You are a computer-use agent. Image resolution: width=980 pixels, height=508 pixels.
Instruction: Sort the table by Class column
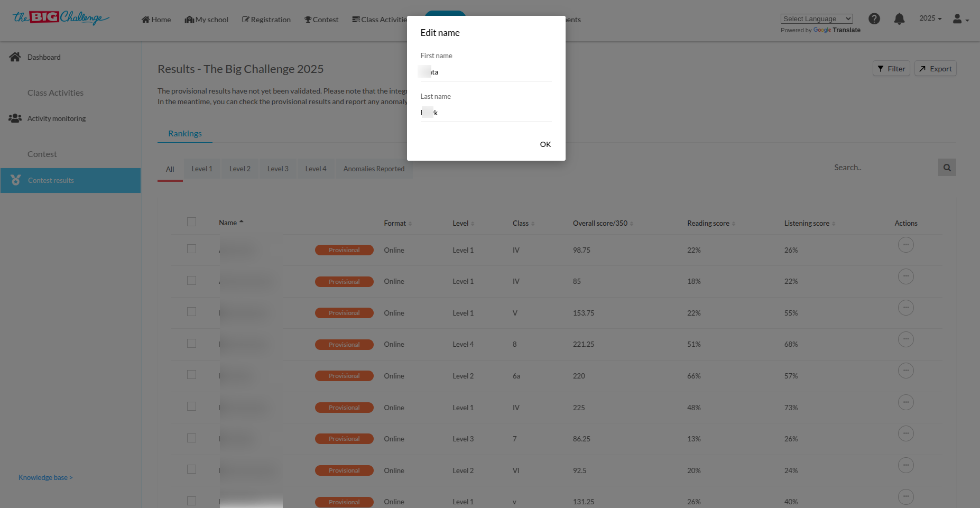coord(523,223)
